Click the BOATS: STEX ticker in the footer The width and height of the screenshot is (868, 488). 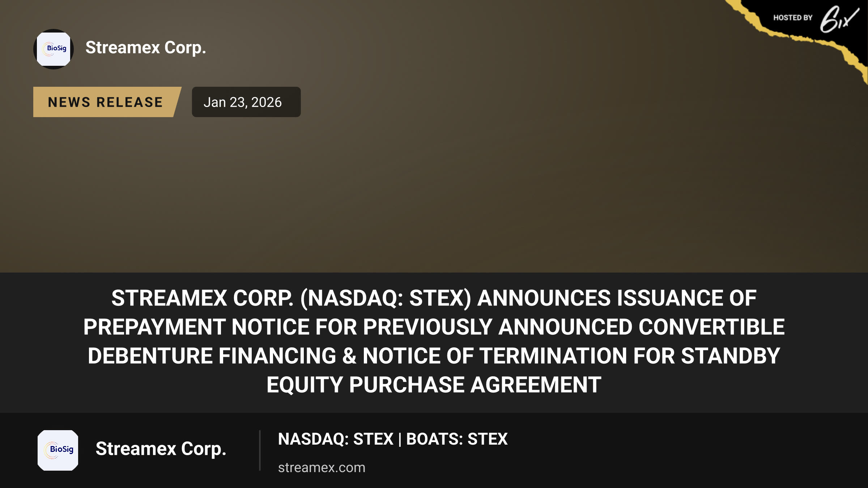[x=457, y=439]
